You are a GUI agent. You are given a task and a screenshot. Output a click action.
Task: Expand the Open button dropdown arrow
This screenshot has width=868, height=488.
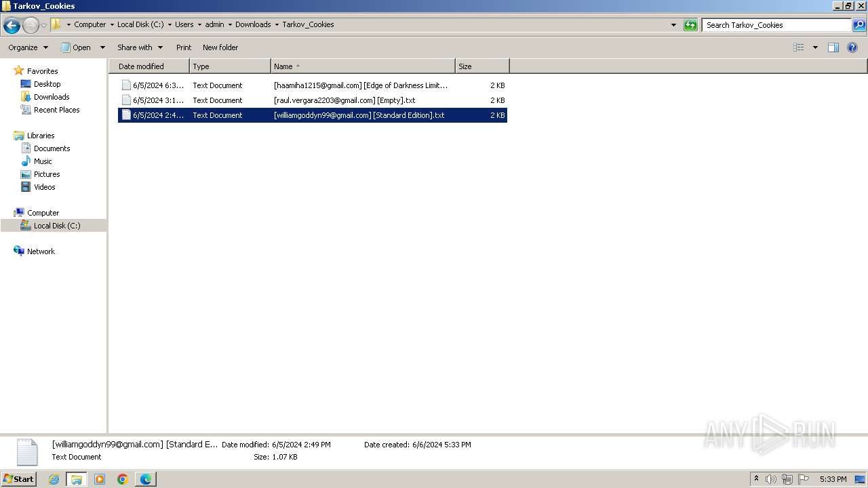pos(102,47)
